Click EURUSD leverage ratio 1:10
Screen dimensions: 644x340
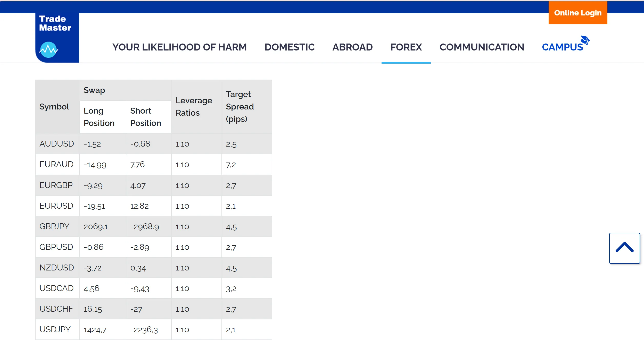(x=182, y=206)
